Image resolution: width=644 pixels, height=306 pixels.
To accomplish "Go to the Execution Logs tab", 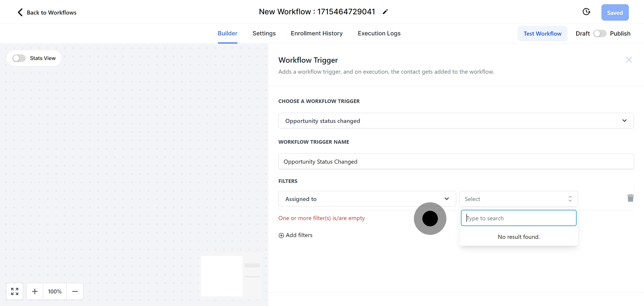I will (x=379, y=33).
